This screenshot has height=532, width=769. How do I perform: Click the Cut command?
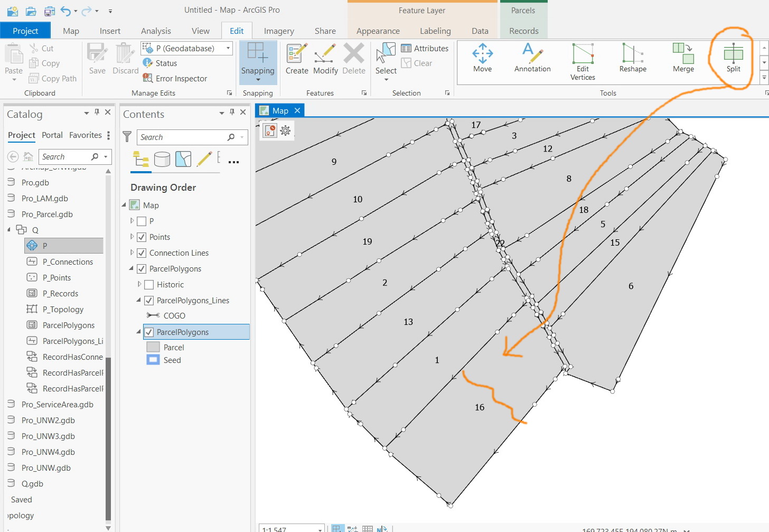click(41, 48)
